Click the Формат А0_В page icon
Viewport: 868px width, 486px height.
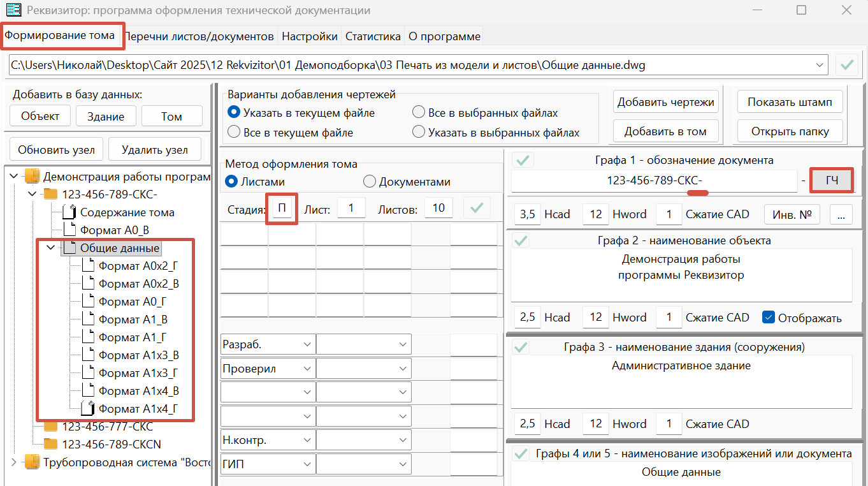69,230
